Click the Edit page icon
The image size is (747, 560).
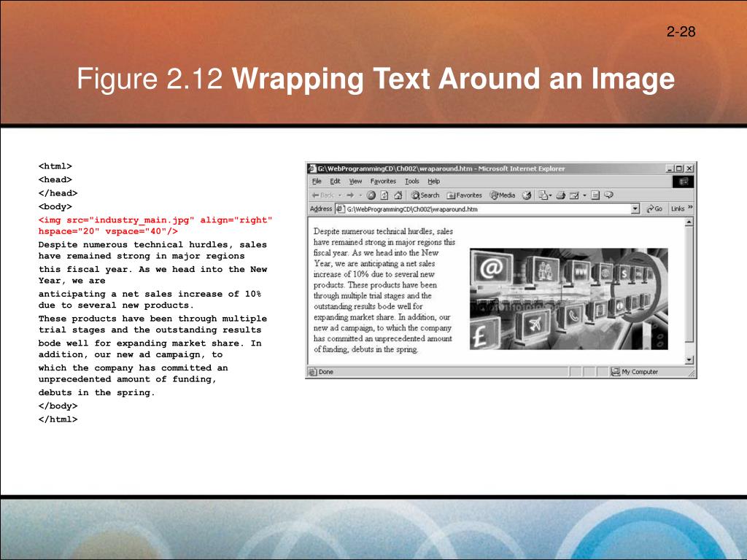pos(575,195)
